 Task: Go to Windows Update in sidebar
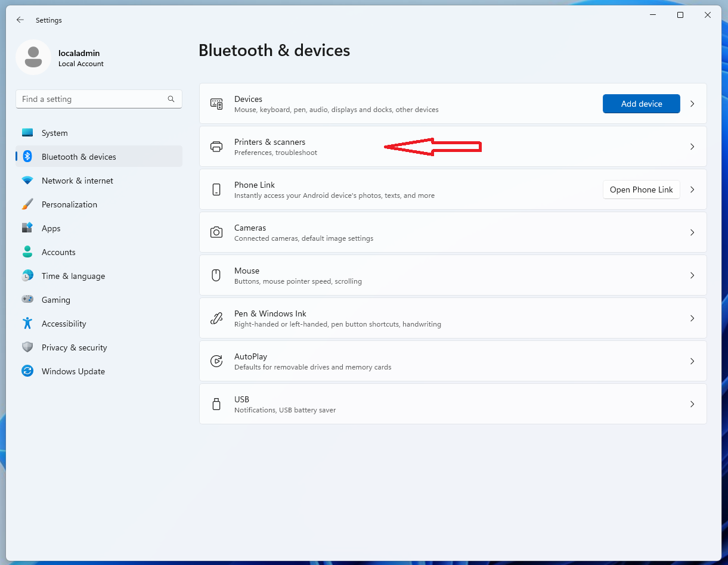(x=73, y=371)
